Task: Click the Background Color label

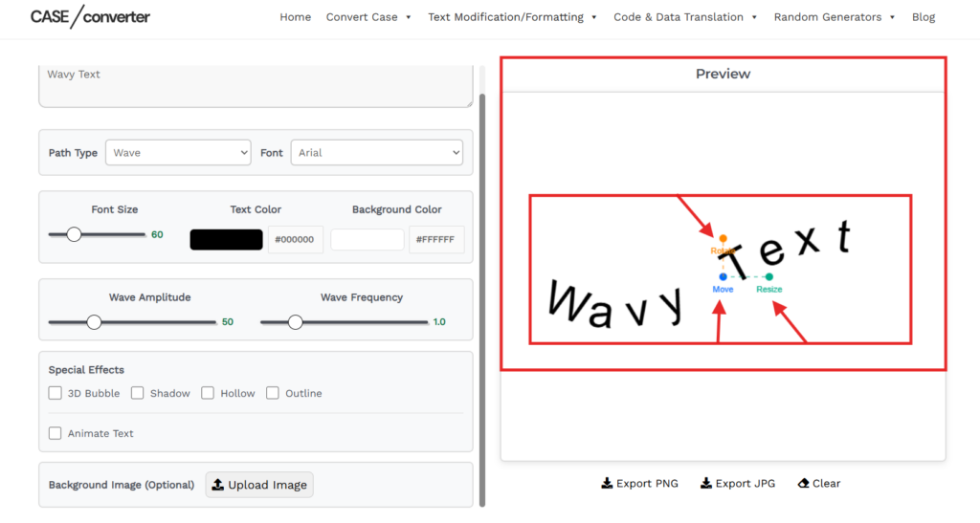Action: pyautogui.click(x=397, y=209)
